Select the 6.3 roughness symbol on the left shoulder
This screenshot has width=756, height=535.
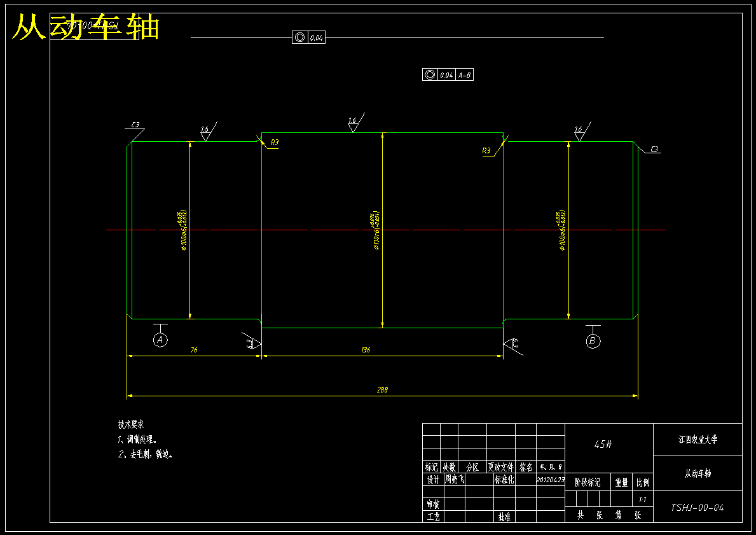(251, 342)
